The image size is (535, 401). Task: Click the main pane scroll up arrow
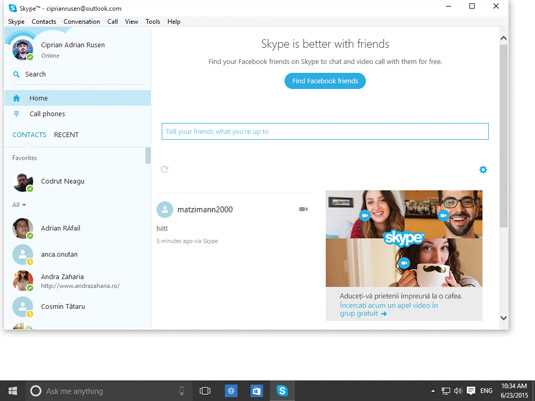pos(503,38)
